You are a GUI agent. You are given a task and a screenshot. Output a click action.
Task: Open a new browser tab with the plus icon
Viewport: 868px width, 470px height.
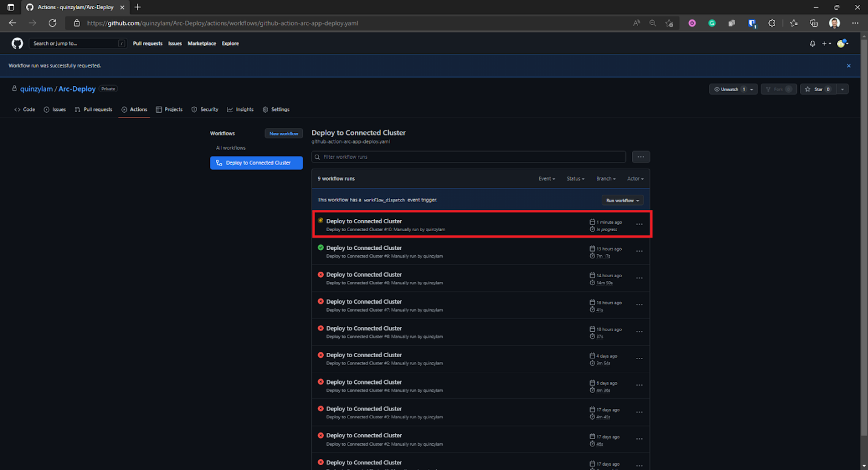138,7
